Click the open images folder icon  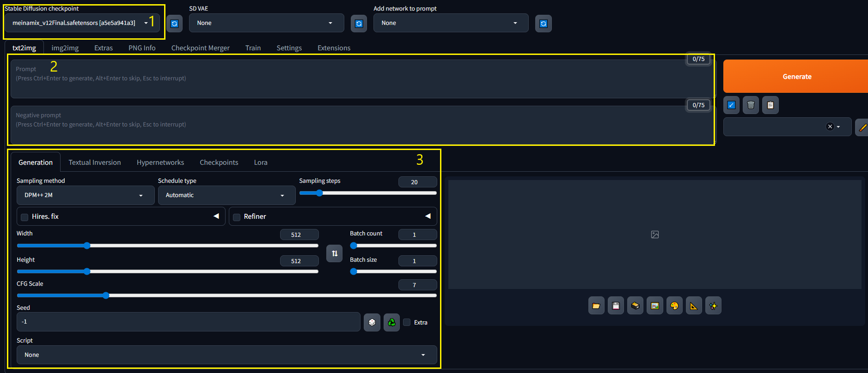point(596,306)
